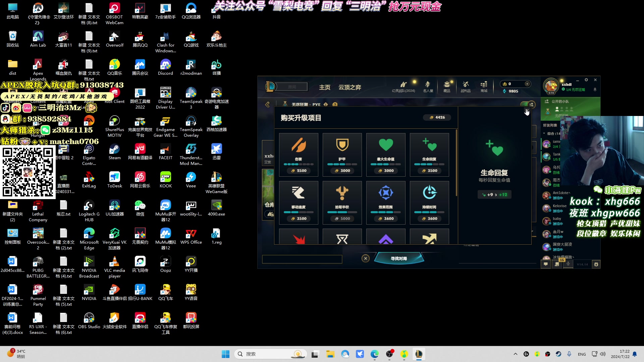Screen dimensions: 644x362
Task: Select the 持续时间 duration upgrade
Action: click(x=429, y=202)
